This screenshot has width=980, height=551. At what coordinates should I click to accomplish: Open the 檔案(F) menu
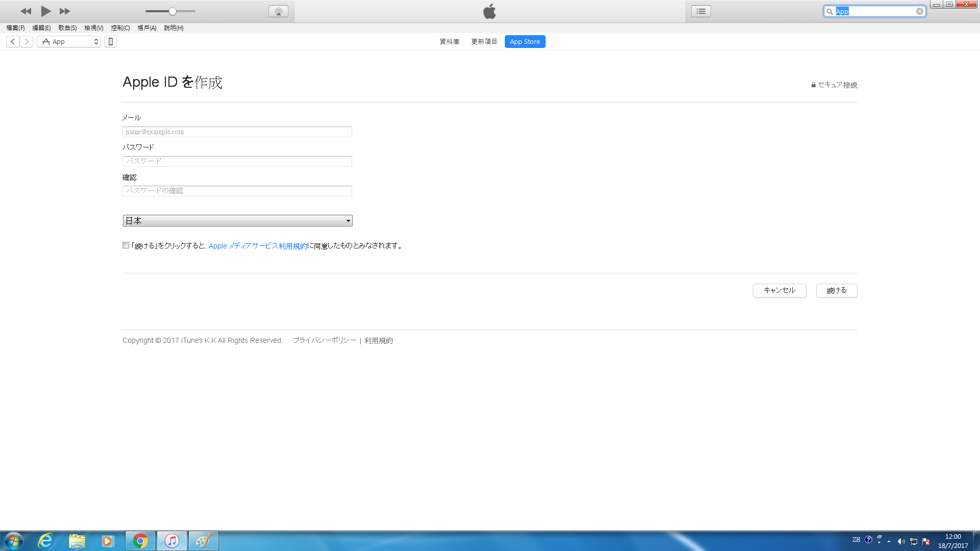[15, 28]
